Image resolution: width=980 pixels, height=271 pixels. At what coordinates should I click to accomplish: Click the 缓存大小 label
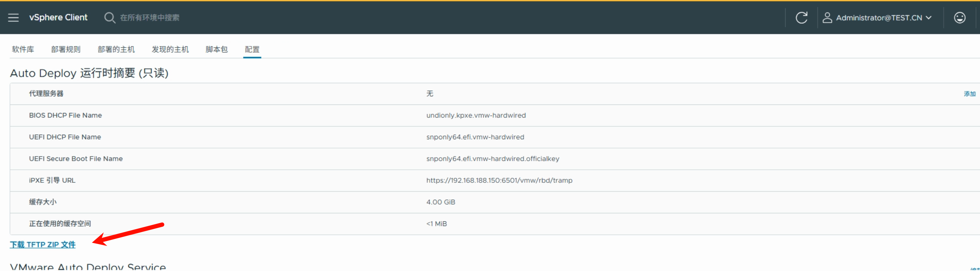pos(43,202)
